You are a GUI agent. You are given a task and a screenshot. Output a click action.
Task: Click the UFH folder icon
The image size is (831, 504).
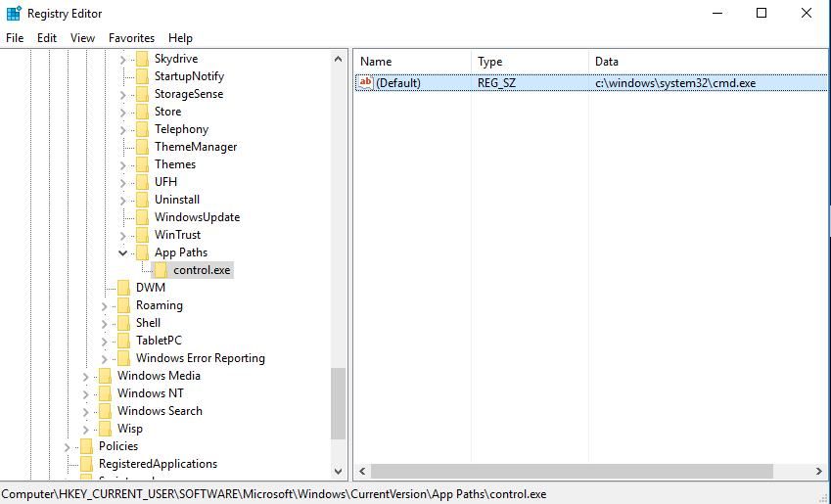(x=142, y=182)
